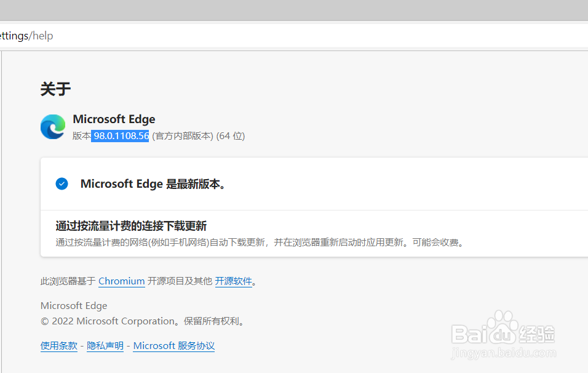The image size is (588, 373).
Task: Click the (官方内部版本) (64 位) text
Action: tap(199, 136)
